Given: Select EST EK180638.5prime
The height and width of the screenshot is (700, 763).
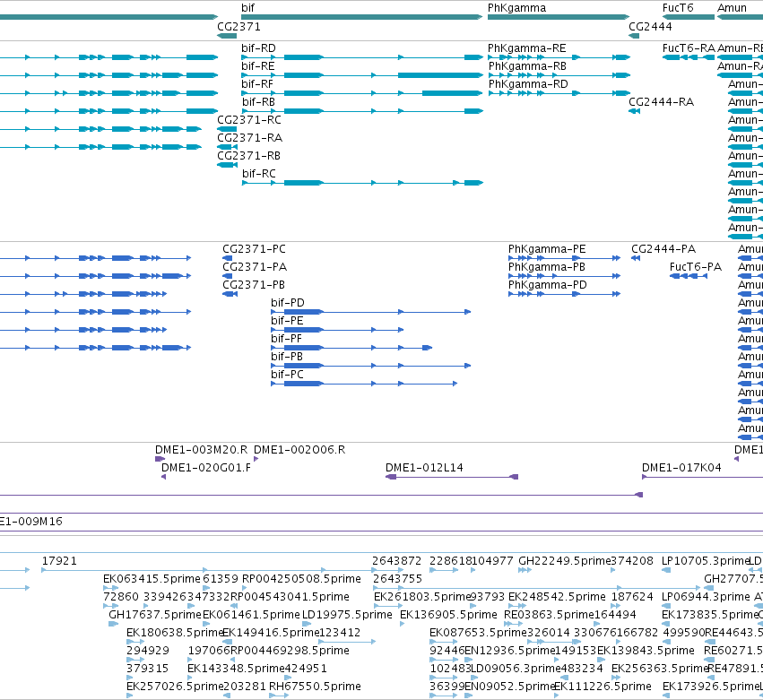Looking at the screenshot, I should tap(135, 642).
